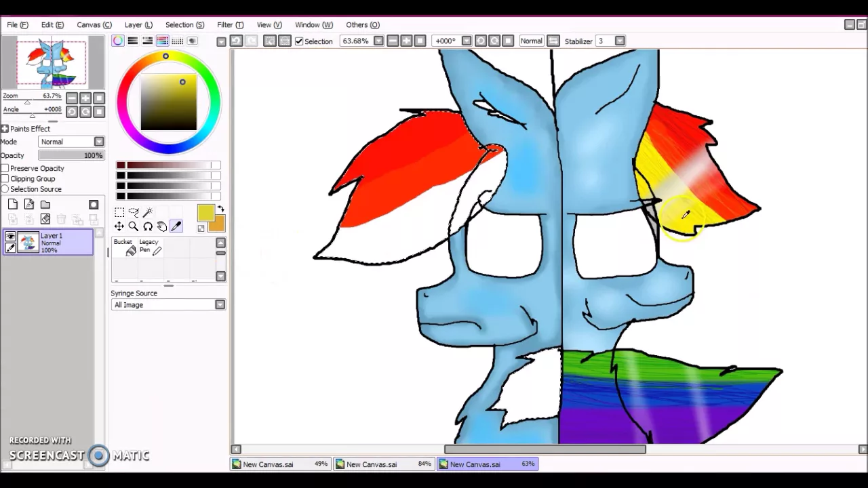Enable Clipping Group
Screen dimensions: 868x488
5,179
